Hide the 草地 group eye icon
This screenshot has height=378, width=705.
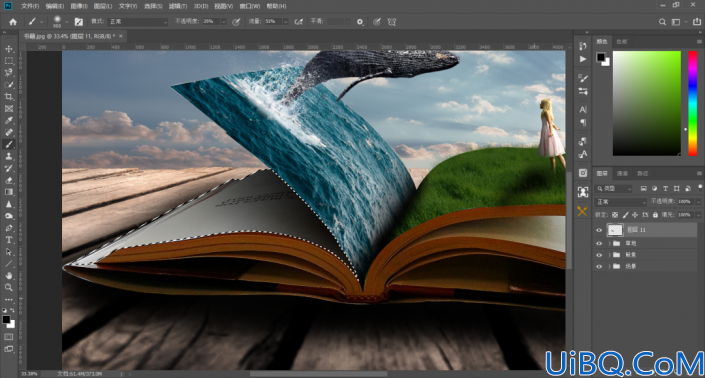pyautogui.click(x=599, y=243)
